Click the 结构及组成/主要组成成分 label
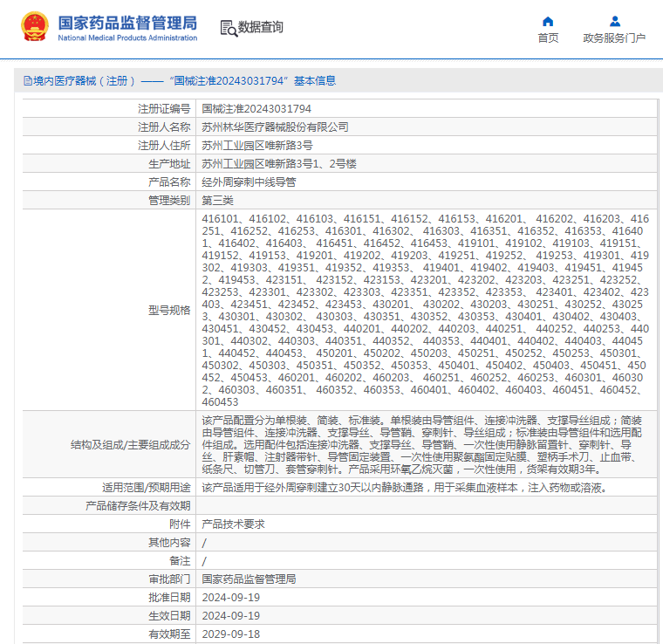Screen dimensions: 663x644 pyautogui.click(x=130, y=445)
